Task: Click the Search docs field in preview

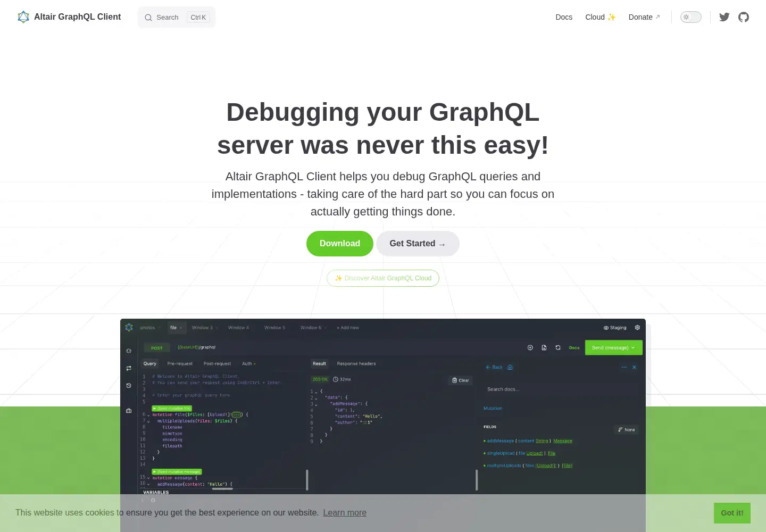Action: tap(561, 389)
